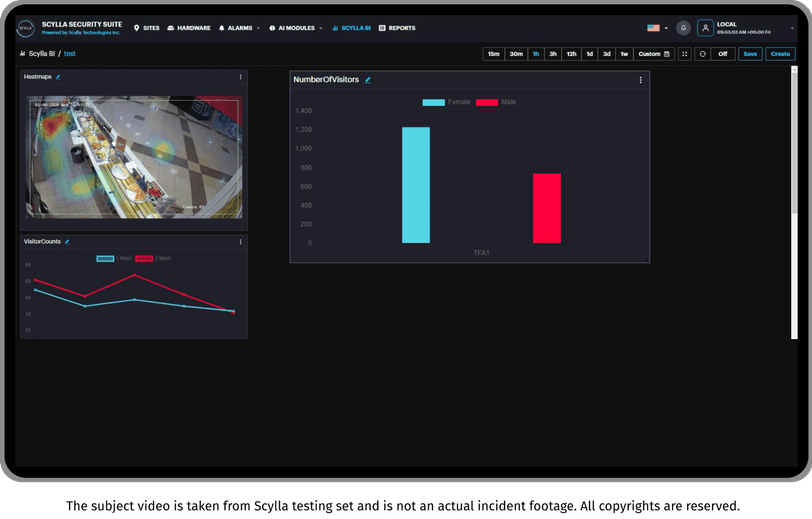Click the VisitorCounts title text
This screenshot has height=519, width=812.
pyautogui.click(x=42, y=241)
